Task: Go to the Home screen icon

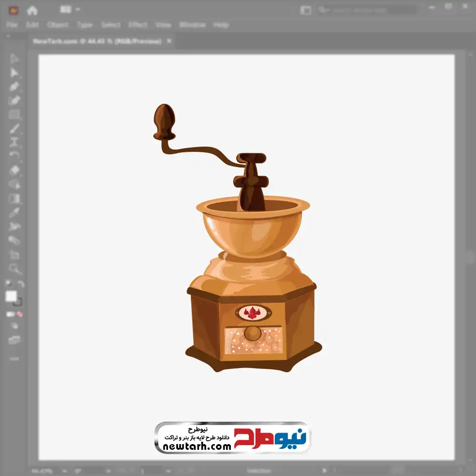Action: tap(32, 10)
